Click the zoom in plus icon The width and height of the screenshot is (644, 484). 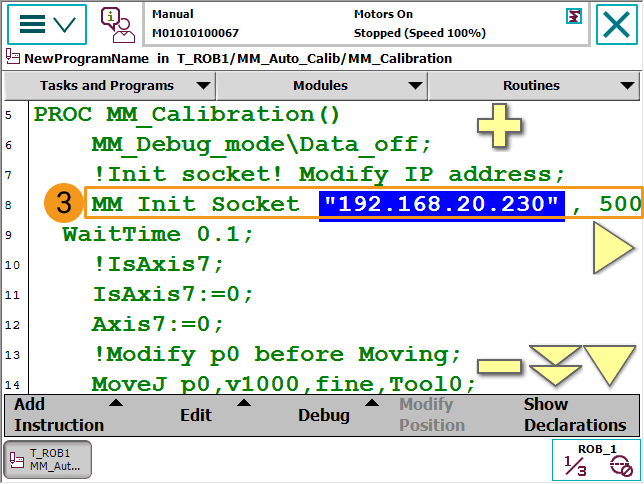pos(499,128)
